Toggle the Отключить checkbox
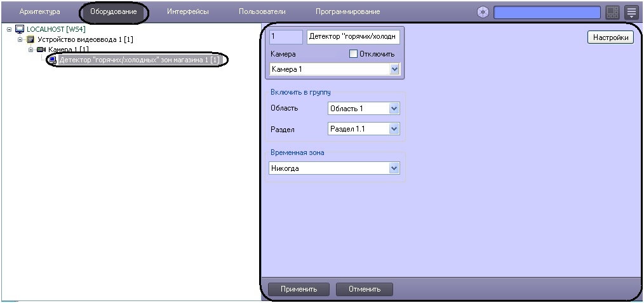The image size is (644, 303). pos(354,55)
